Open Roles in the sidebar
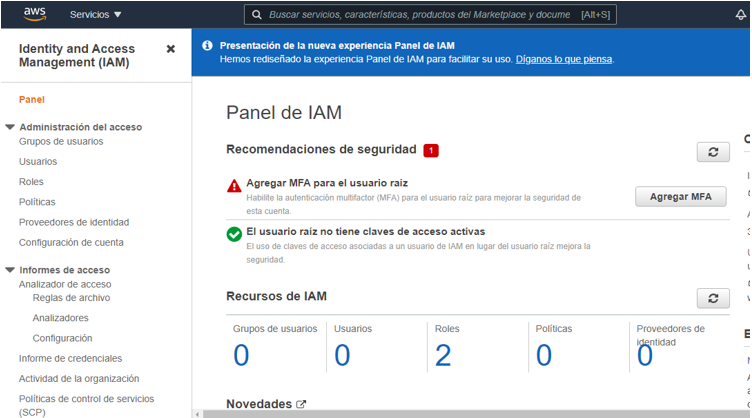The width and height of the screenshot is (752, 418). coord(31,182)
